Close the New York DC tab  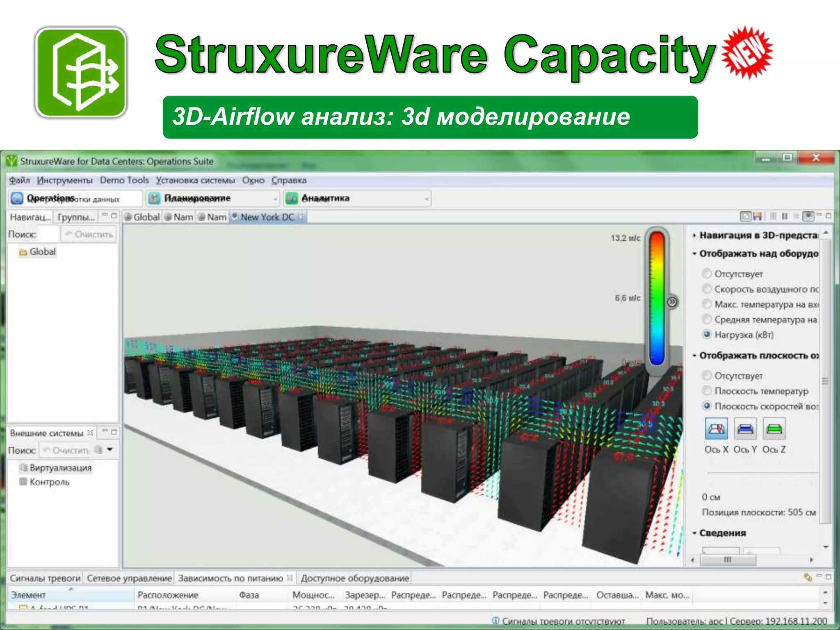point(301,217)
